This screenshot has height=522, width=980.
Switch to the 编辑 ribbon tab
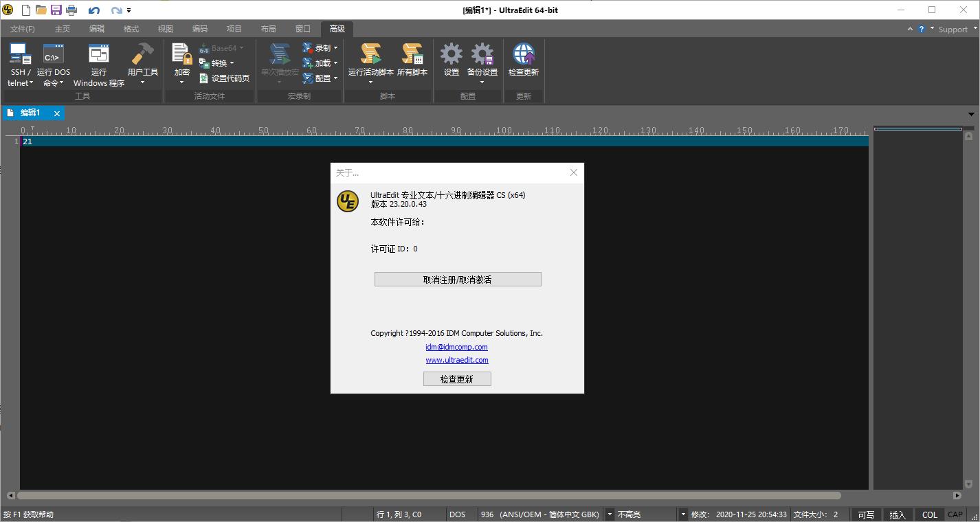(x=97, y=29)
